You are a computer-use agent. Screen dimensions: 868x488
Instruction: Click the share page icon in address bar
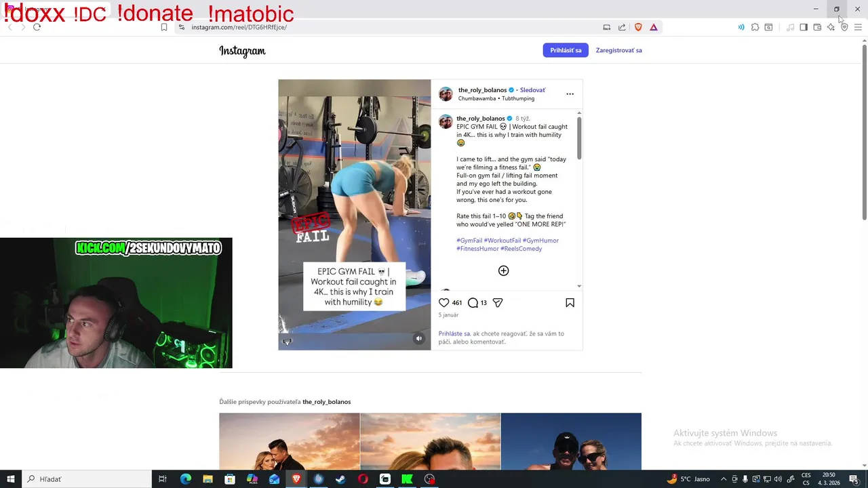pos(622,27)
